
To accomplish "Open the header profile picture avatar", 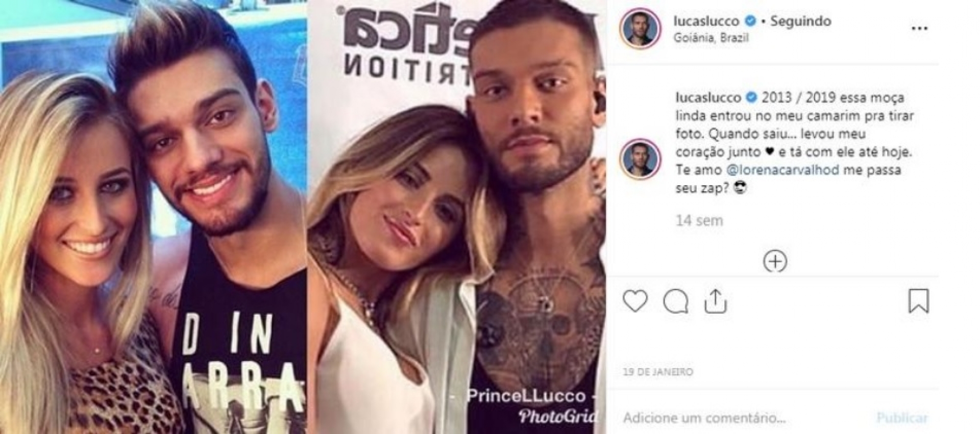I will [640, 29].
